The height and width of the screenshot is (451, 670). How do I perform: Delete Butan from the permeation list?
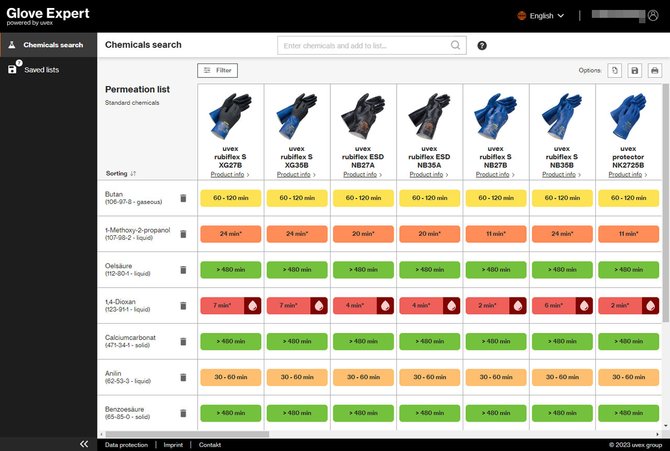click(x=183, y=198)
